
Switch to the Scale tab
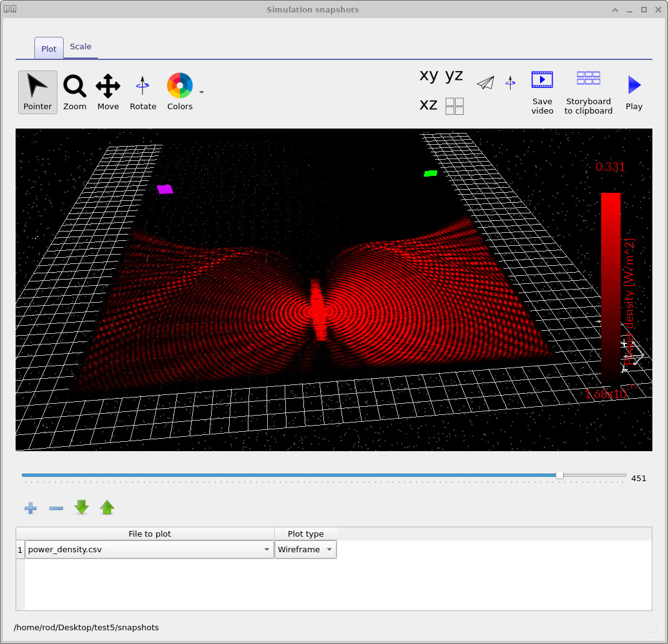tap(81, 46)
